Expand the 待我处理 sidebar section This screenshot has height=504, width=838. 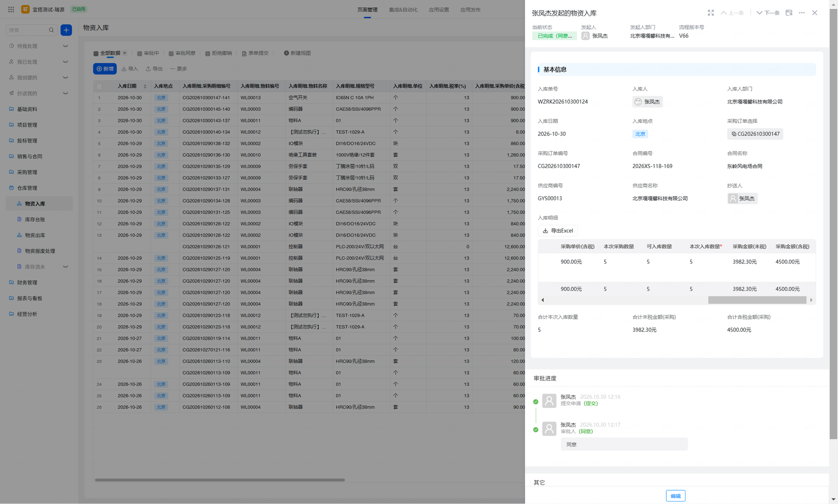click(x=65, y=46)
